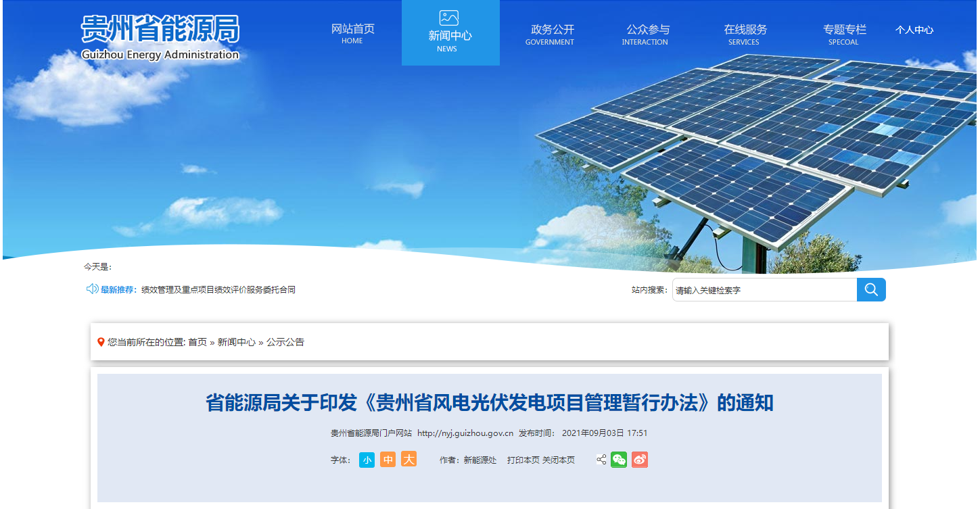Click the 关闭本页 close page link
The image size is (980, 509).
click(559, 460)
